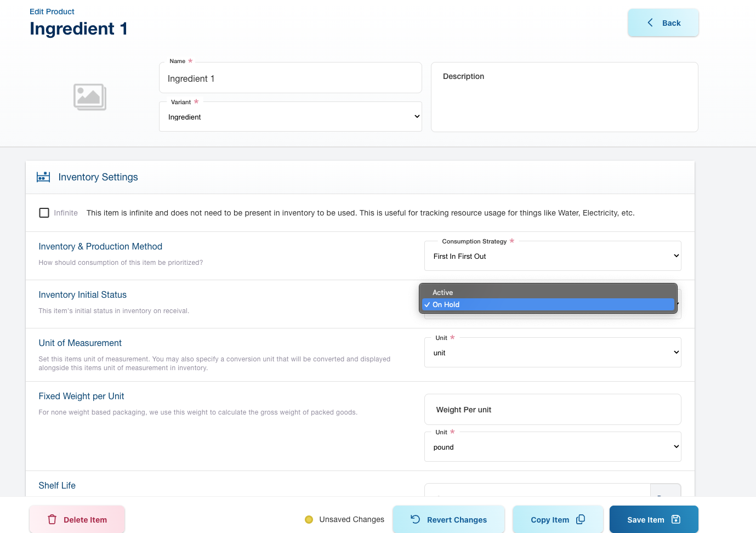
Task: Click the back chevron arrow icon
Action: [650, 22]
